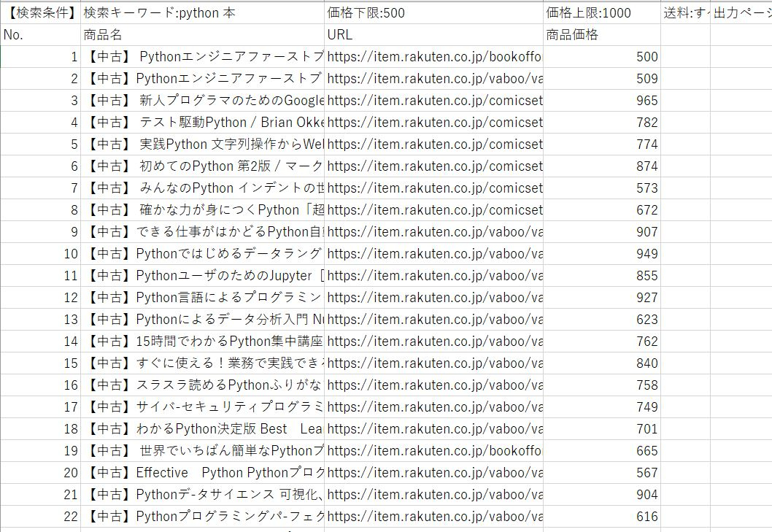The width and height of the screenshot is (772, 532).
Task: Open the vaboo URL for row 2
Action: [x=434, y=78]
